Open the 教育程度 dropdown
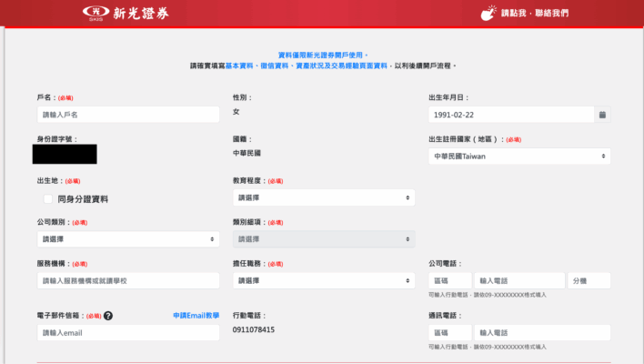644x364 pixels. pos(324,197)
